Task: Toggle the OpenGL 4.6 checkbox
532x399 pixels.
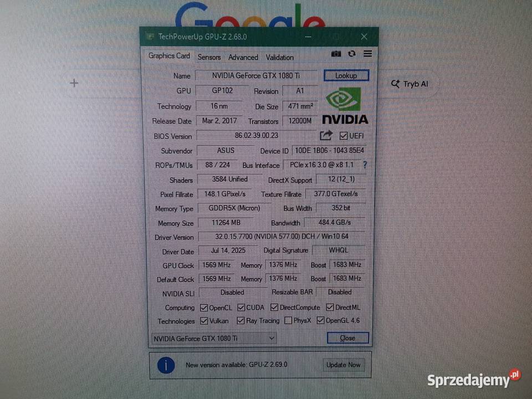Action: 320,320
